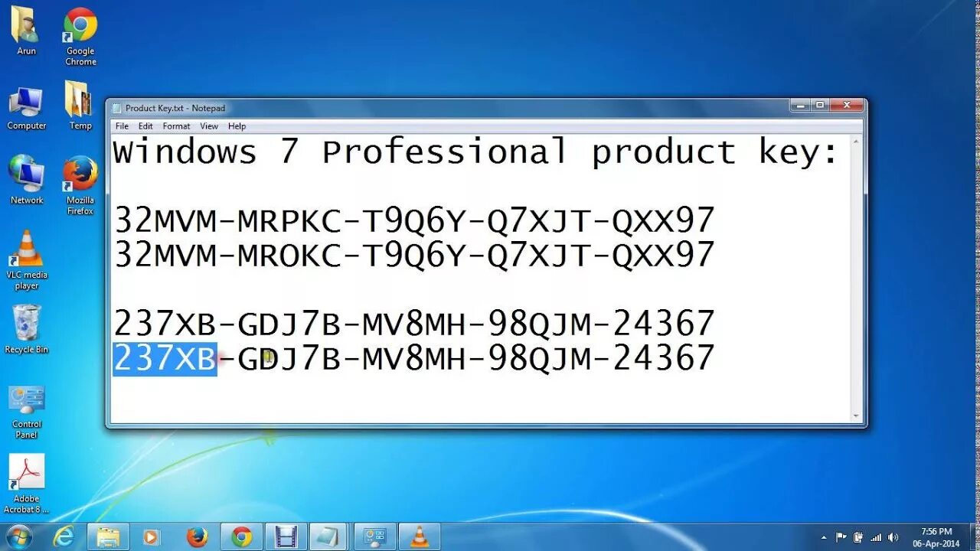Launch Windows Media Player from taskbar
This screenshot has width=980, height=551.
click(152, 537)
